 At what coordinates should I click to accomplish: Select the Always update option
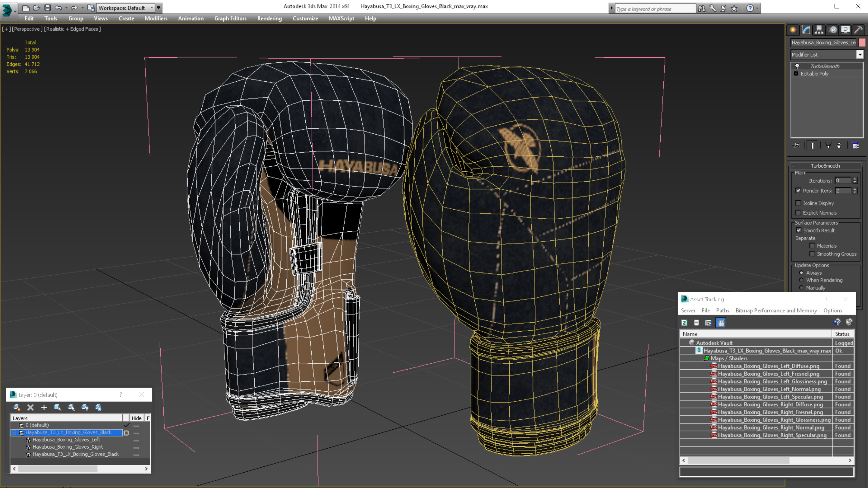click(802, 273)
